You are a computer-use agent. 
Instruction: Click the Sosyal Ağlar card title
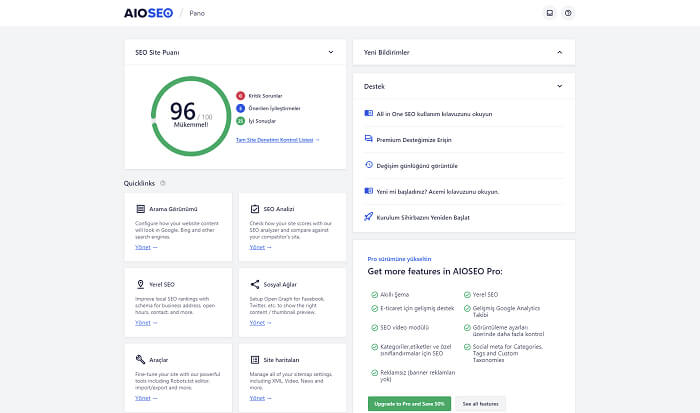pyautogui.click(x=280, y=284)
